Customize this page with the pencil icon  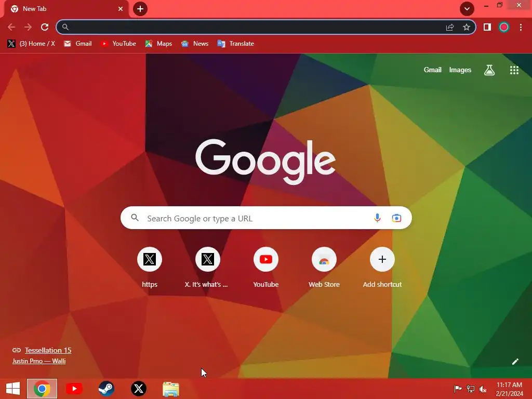(x=515, y=362)
